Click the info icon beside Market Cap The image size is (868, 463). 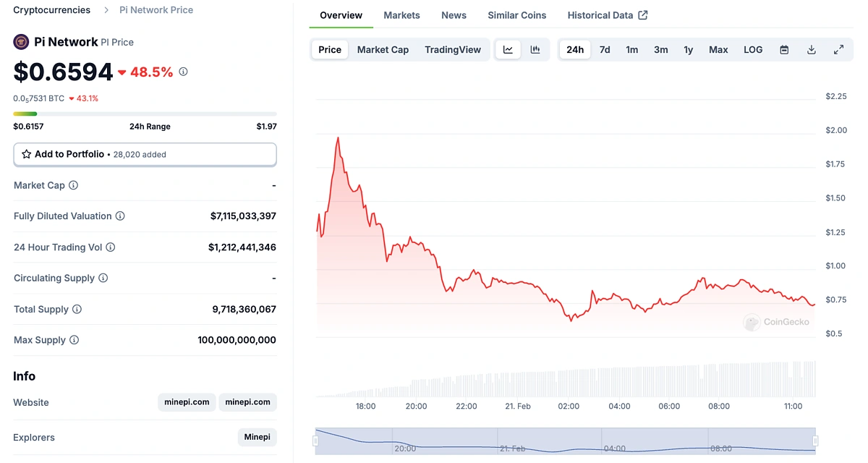[x=75, y=185]
